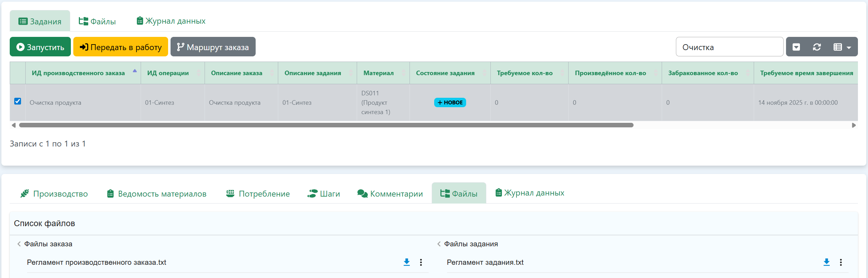Viewport: 868px width, 278px height.
Task: Switch to the Потребление tab
Action: click(258, 194)
